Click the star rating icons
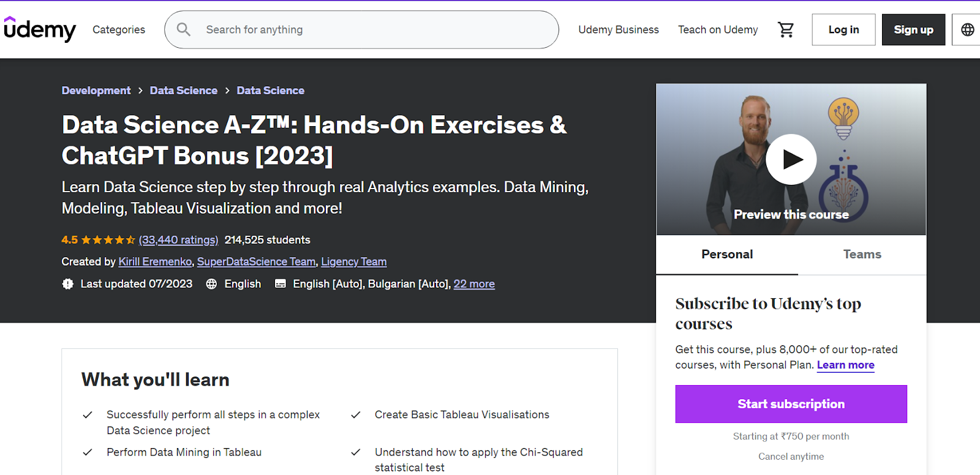This screenshot has height=475, width=980. [108, 240]
